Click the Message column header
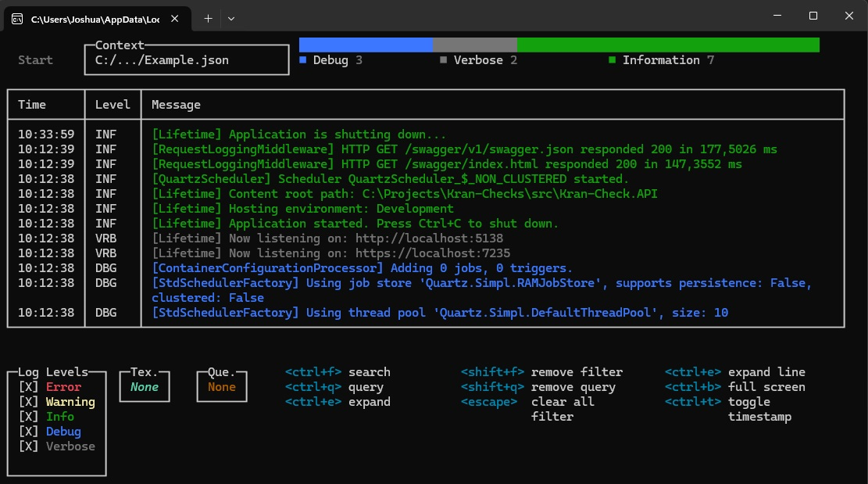The height and width of the screenshot is (484, 868). point(176,105)
